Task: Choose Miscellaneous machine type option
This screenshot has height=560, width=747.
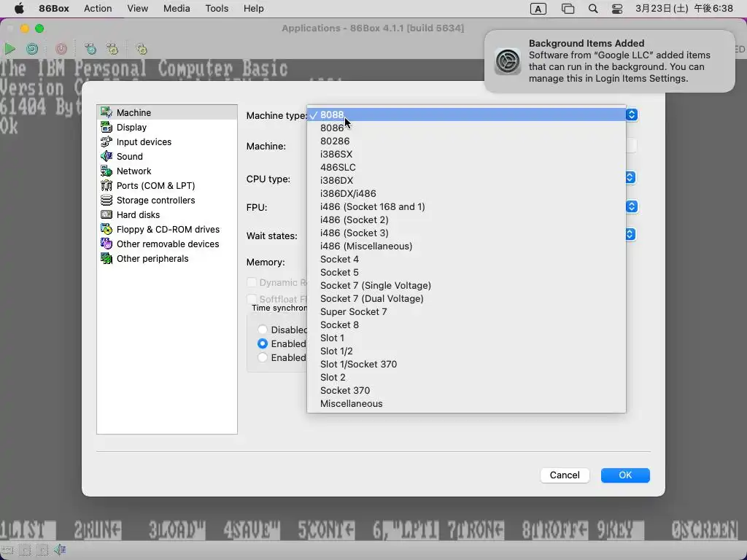Action: click(x=466, y=403)
